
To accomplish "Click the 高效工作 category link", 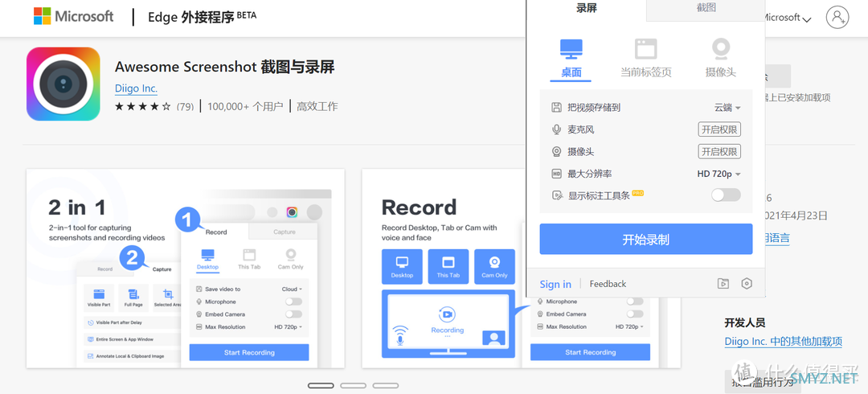I will pos(317,106).
